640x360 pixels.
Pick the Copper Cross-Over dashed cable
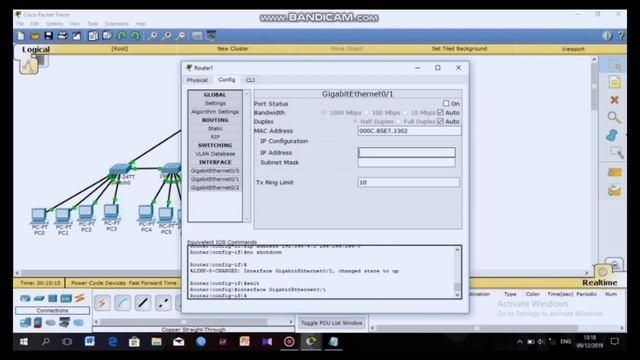[163, 303]
